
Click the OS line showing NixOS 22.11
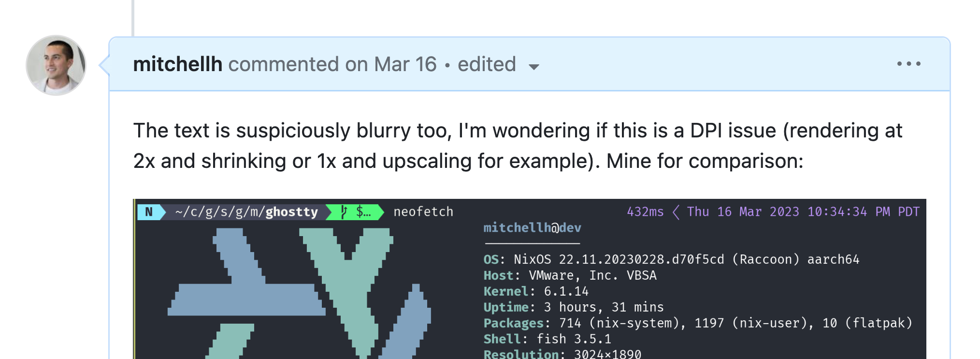[672, 260]
